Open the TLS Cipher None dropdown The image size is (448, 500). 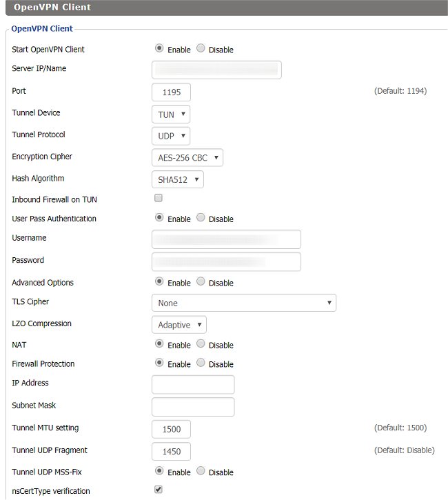[244, 303]
